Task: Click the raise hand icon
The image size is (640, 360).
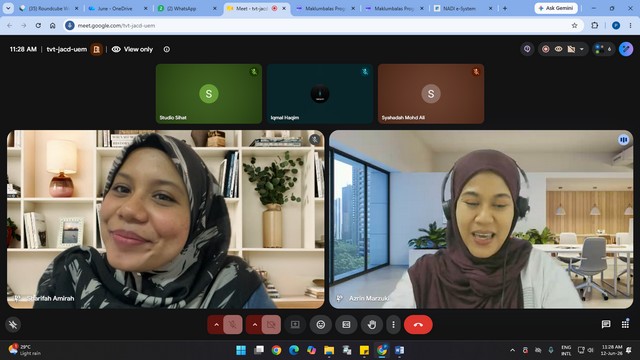Action: [371, 324]
